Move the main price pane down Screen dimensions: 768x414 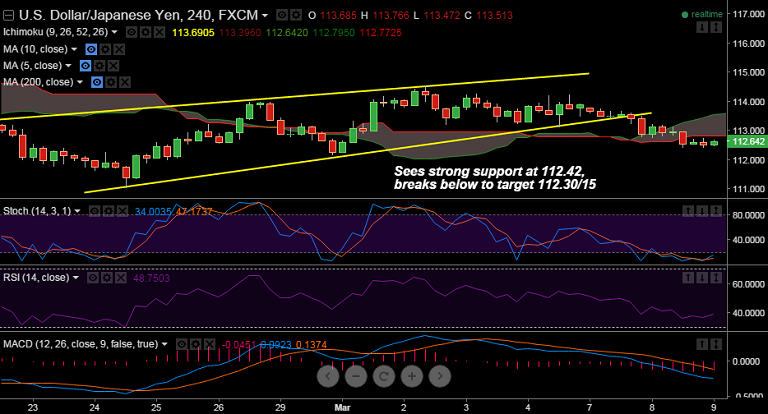point(702,27)
